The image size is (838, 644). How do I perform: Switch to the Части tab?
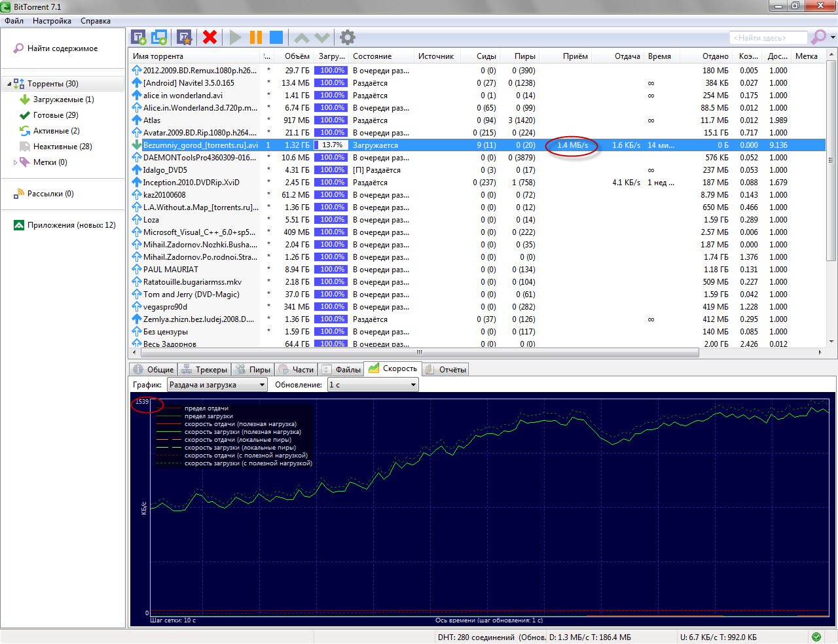click(296, 370)
